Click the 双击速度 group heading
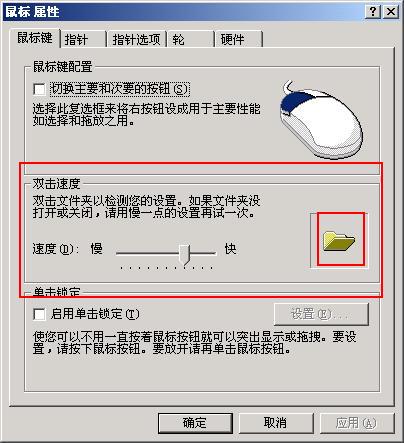The width and height of the screenshot is (404, 443). pos(56,183)
